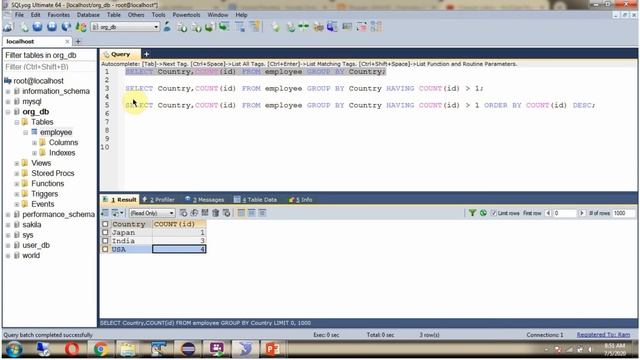Click the next page arrow after First row field
640x360 pixels.
coord(582,213)
